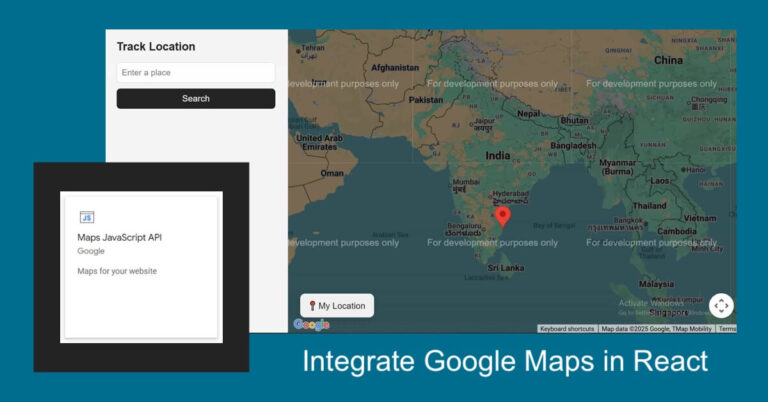The image size is (768, 402).
Task: Click the China label on the map
Action: tap(667, 60)
